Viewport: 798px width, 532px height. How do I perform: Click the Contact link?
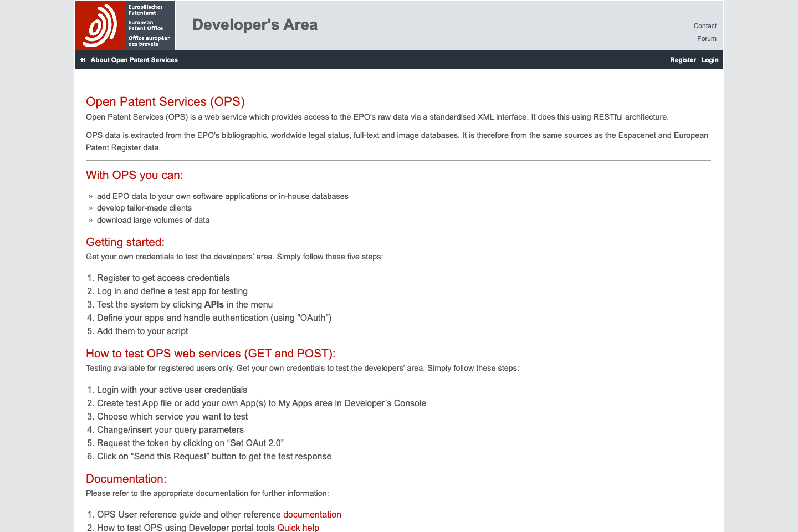coord(704,25)
